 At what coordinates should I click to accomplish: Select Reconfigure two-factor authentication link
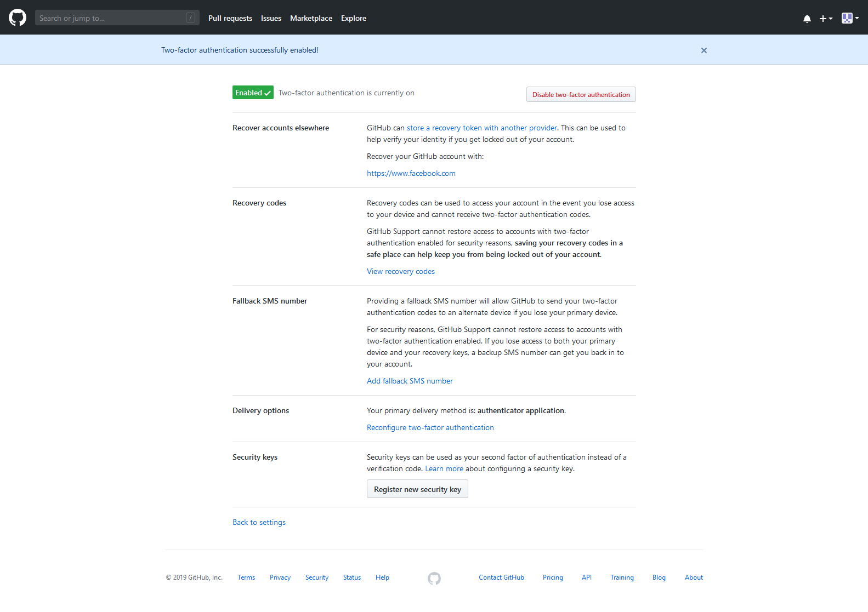coord(430,427)
